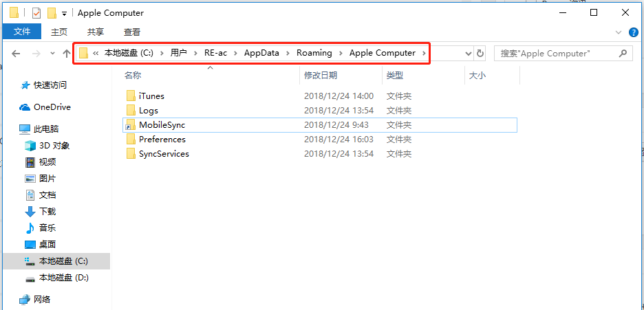
Task: Expand the address bar history dropdown
Action: click(469, 54)
